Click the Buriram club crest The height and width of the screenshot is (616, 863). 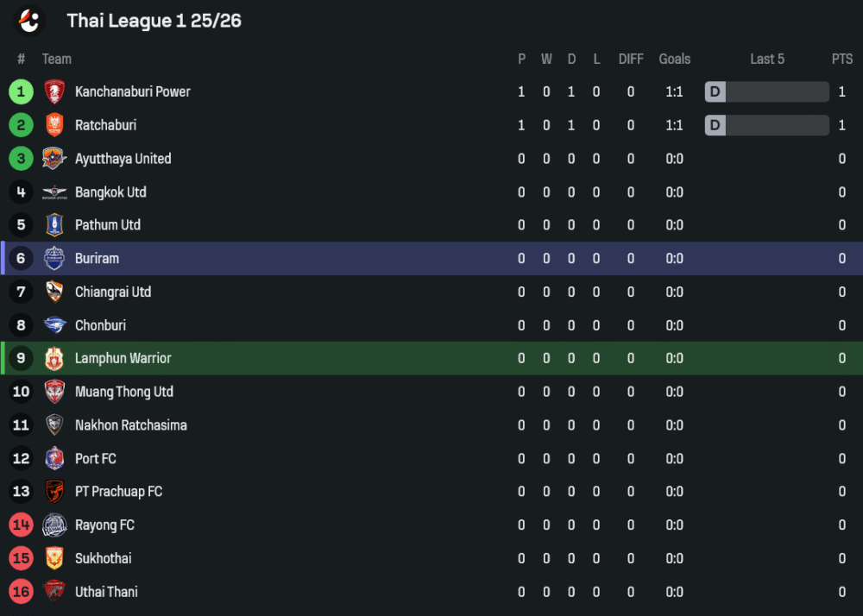pos(54,258)
